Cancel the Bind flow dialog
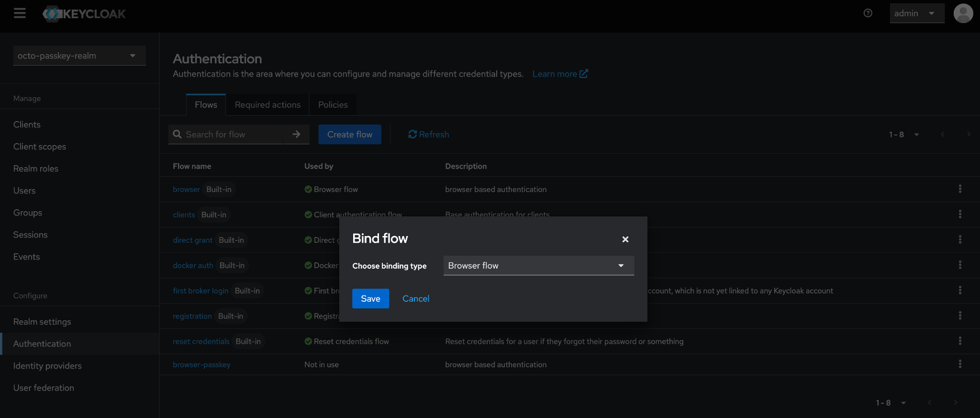 (415, 299)
